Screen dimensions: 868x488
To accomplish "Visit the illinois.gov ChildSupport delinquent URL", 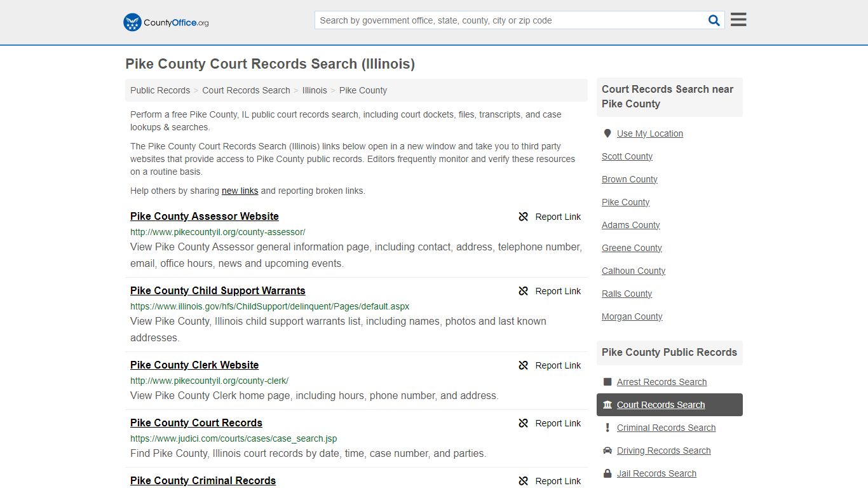I will tap(270, 306).
